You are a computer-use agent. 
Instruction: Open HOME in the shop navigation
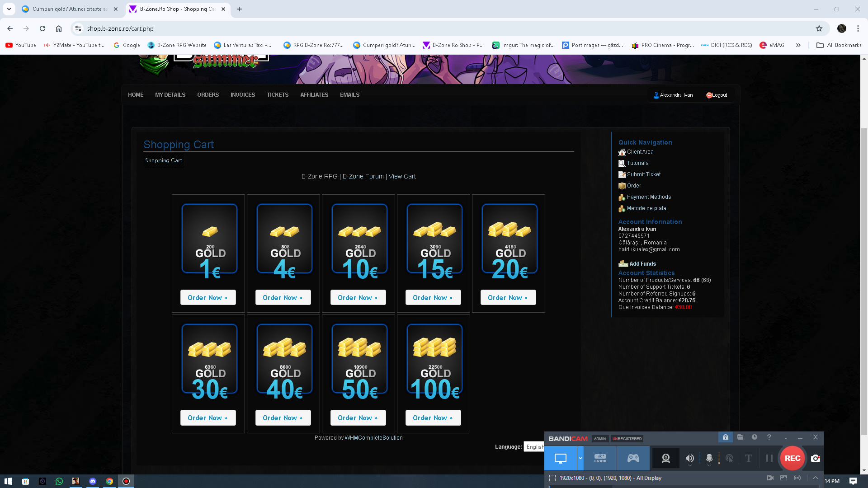tap(136, 95)
